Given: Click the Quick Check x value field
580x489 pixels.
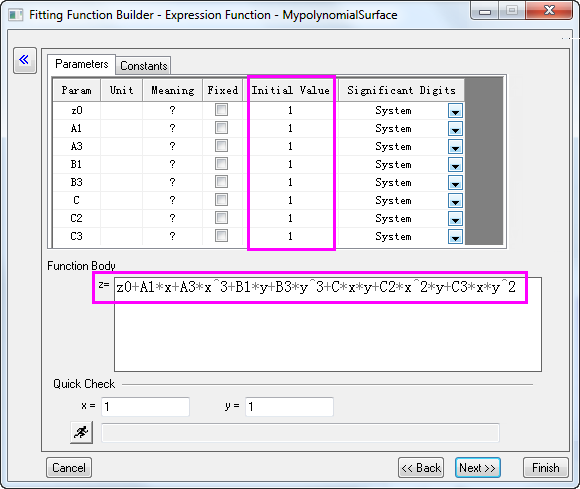Looking at the screenshot, I should pos(145,407).
